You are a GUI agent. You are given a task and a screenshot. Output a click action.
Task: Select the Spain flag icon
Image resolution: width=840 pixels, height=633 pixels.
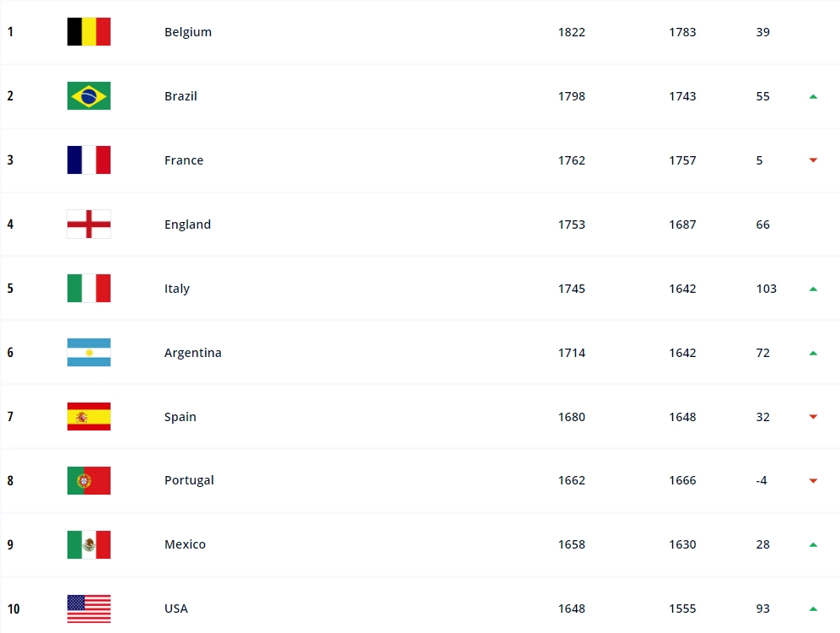click(x=89, y=416)
